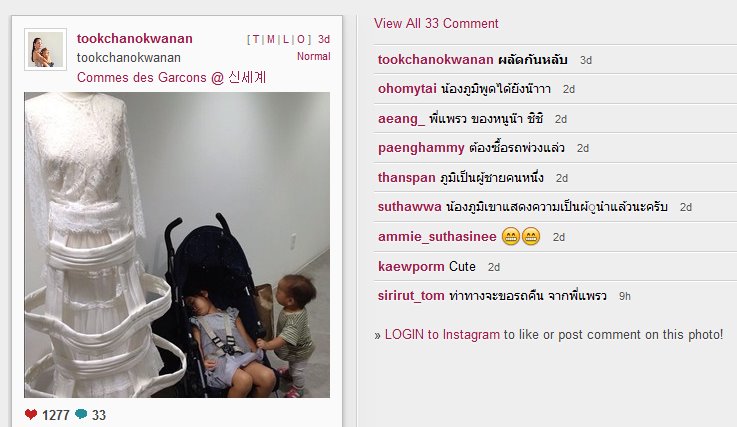
Task: Click the teal comment bubble icon
Action: pos(81,414)
